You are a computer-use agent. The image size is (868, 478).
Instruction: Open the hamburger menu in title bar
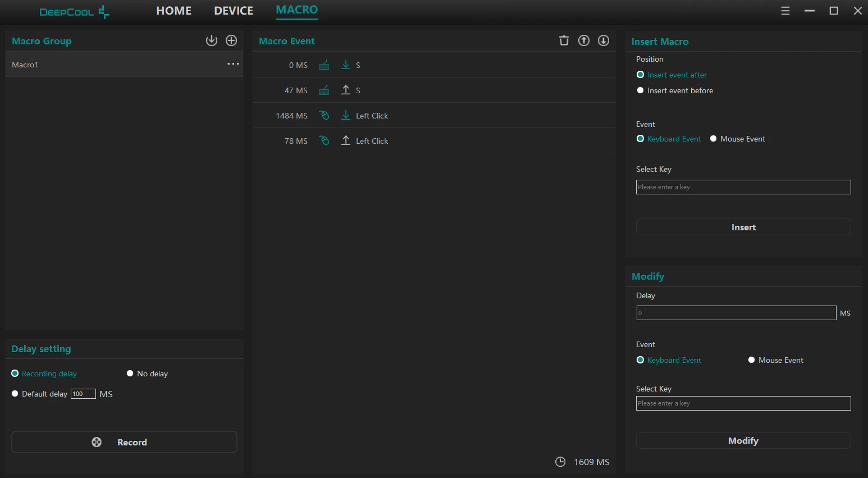tap(785, 11)
